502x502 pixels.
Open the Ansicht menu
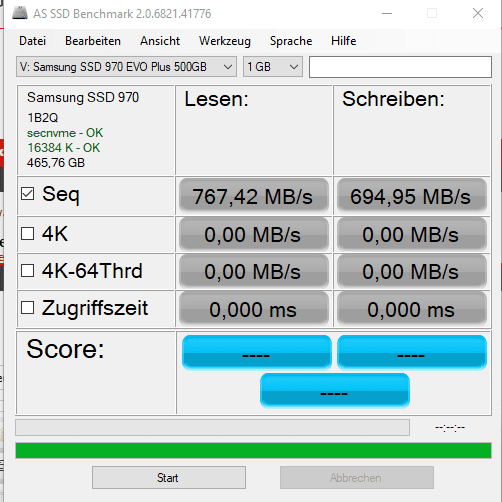160,41
